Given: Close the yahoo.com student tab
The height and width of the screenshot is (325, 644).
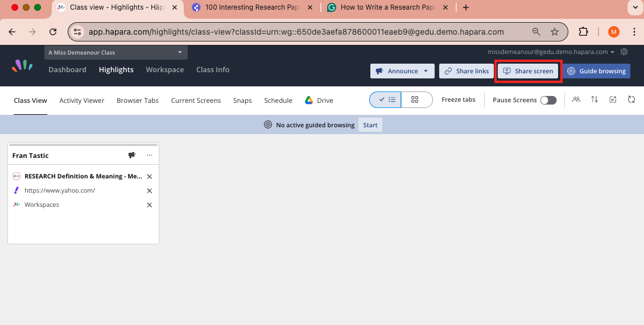Looking at the screenshot, I should 150,191.
